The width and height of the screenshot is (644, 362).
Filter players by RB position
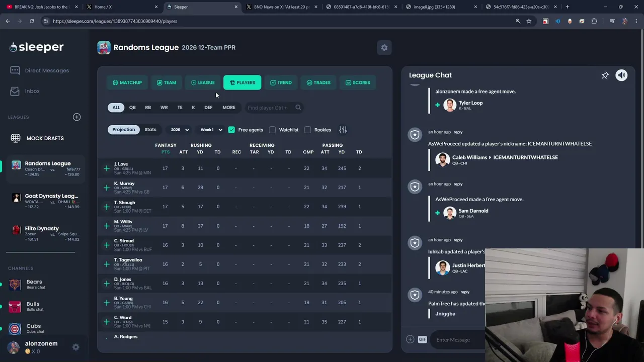148,108
